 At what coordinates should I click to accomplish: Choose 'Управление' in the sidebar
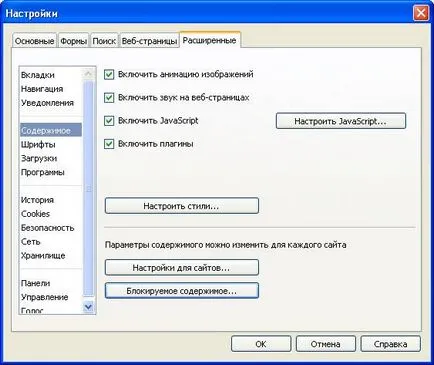[x=51, y=297]
